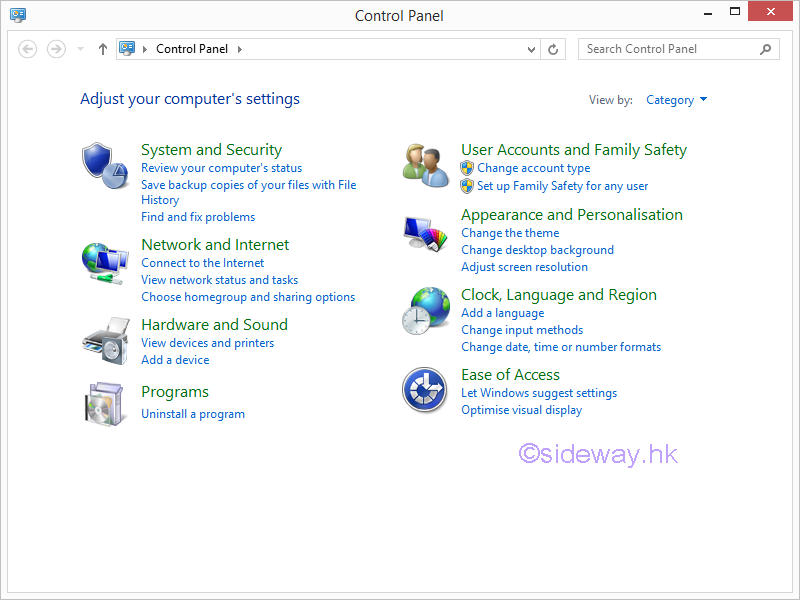Expand the address bar history dropdown arrow
Viewport: 800px width, 600px height.
click(531, 49)
